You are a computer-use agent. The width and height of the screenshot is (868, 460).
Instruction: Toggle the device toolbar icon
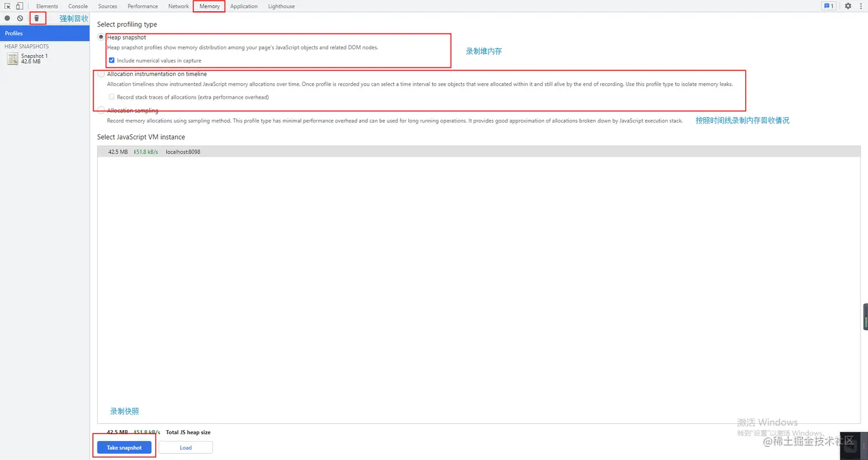[20, 6]
